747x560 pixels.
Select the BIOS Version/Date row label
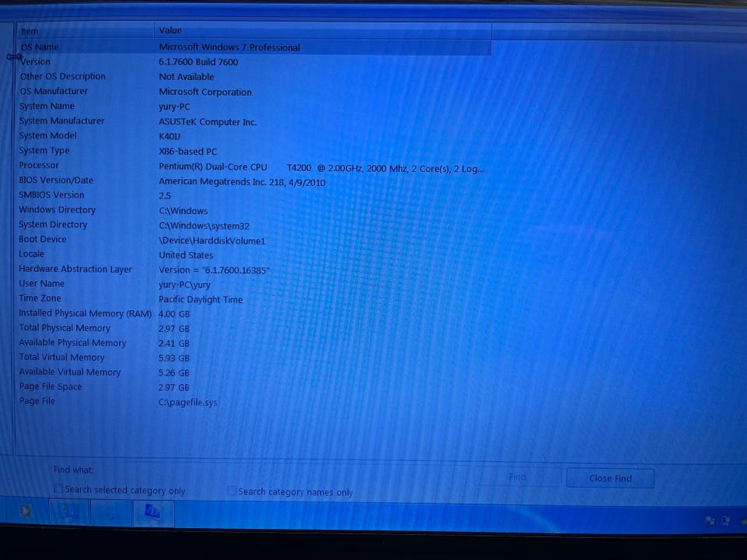[x=56, y=180]
